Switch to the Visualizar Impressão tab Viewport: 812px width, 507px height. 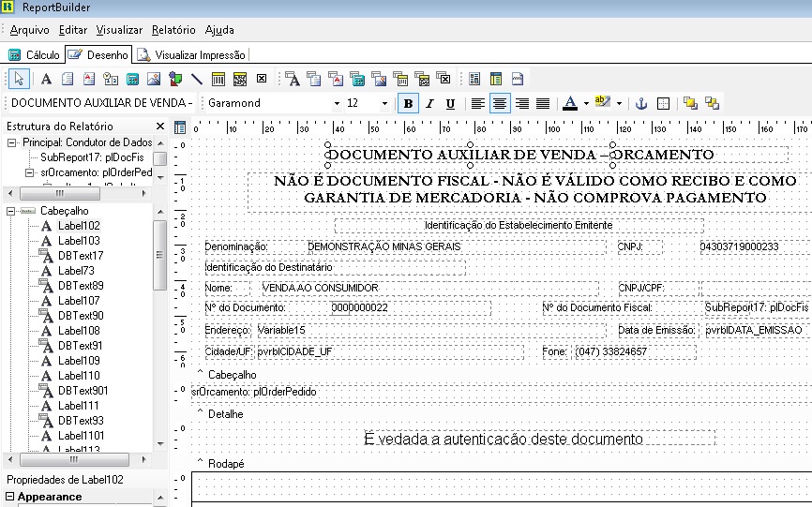click(x=191, y=55)
